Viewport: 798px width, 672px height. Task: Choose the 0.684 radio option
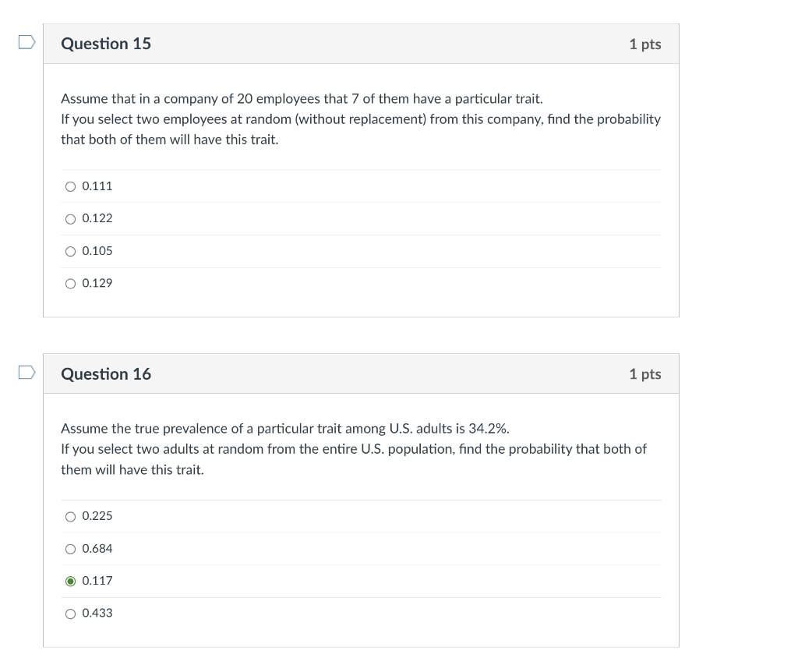[71, 549]
